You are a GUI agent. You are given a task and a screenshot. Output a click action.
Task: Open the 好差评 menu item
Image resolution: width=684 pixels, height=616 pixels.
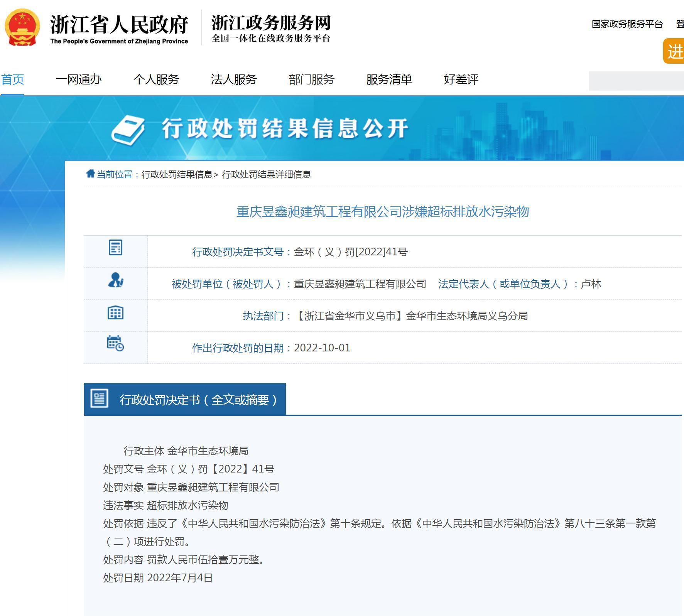click(x=461, y=79)
